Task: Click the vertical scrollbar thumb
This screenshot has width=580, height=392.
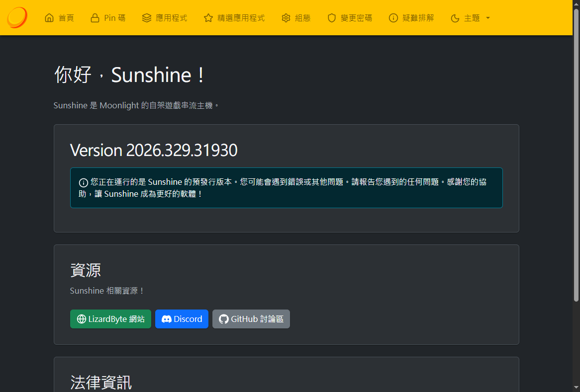Action: 576,154
